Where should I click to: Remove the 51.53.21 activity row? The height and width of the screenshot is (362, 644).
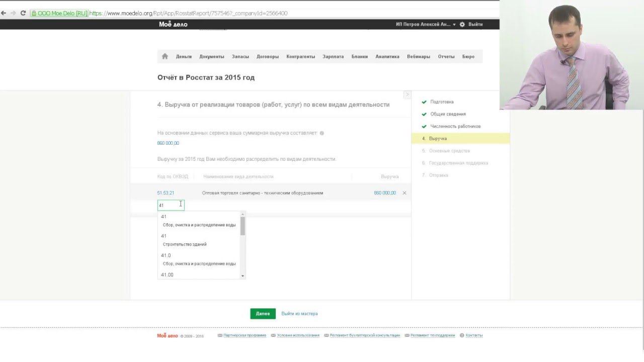point(405,193)
